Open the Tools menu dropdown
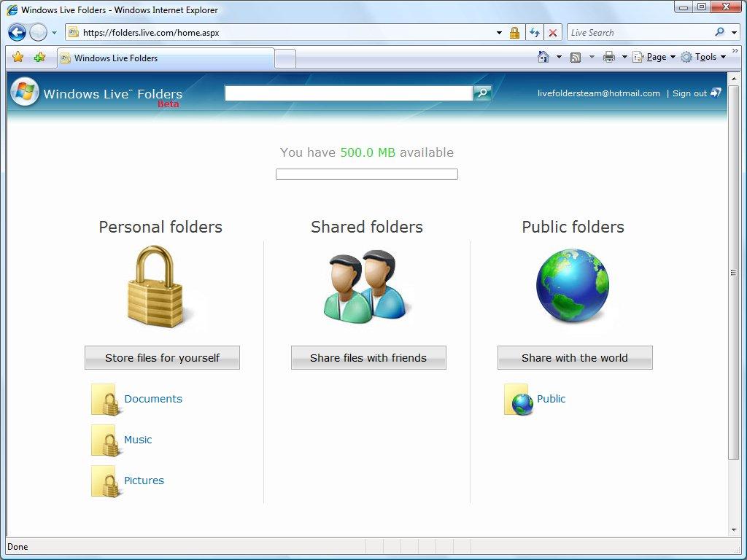 tap(705, 56)
